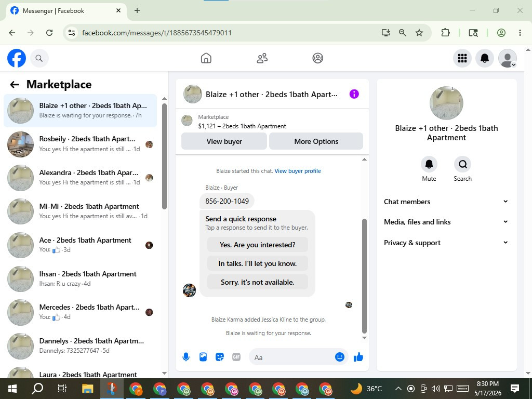The width and height of the screenshot is (532, 399).
Task: Open View buyer profile link
Action: (298, 171)
